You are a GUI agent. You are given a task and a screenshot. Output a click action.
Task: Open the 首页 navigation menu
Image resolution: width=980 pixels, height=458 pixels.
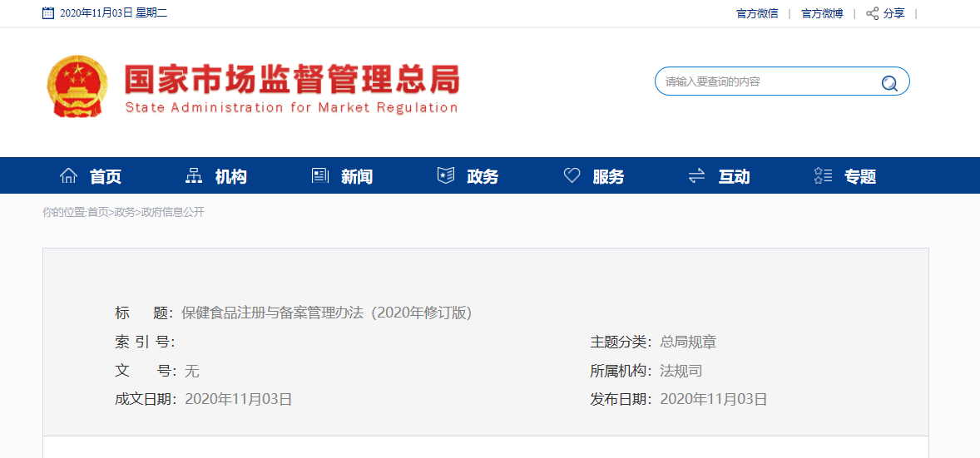click(106, 177)
